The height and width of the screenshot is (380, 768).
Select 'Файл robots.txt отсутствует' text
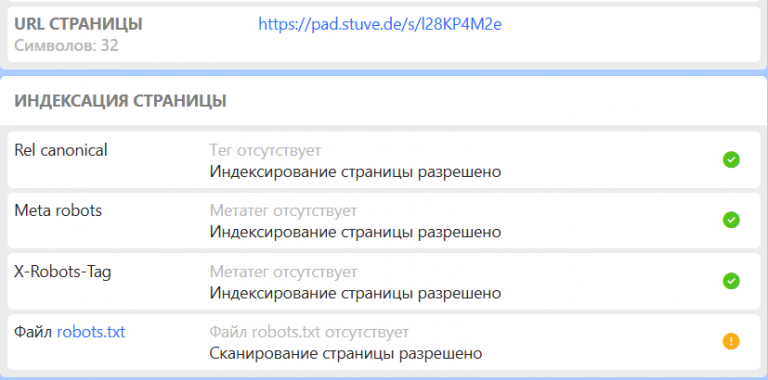click(x=309, y=332)
